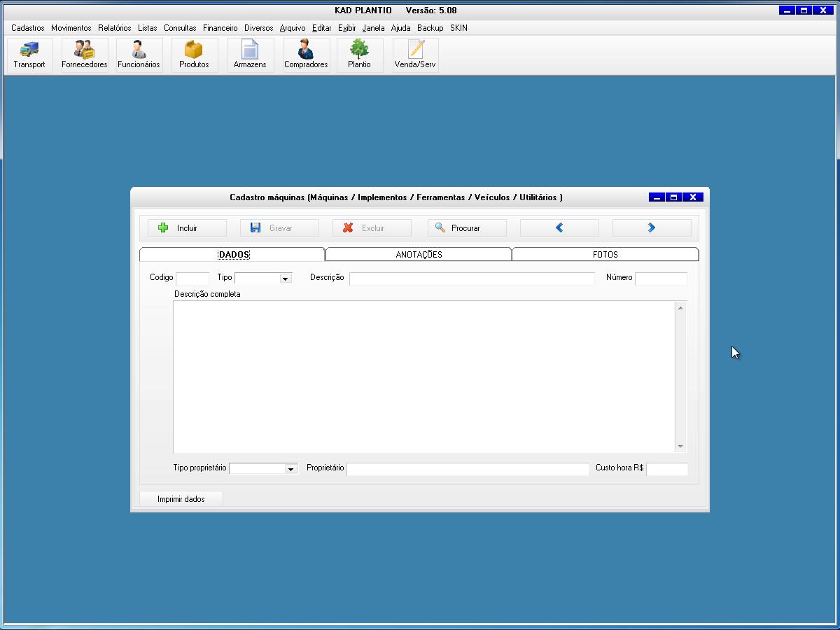This screenshot has width=840, height=630.
Task: Open the SKIN menu
Action: point(459,28)
